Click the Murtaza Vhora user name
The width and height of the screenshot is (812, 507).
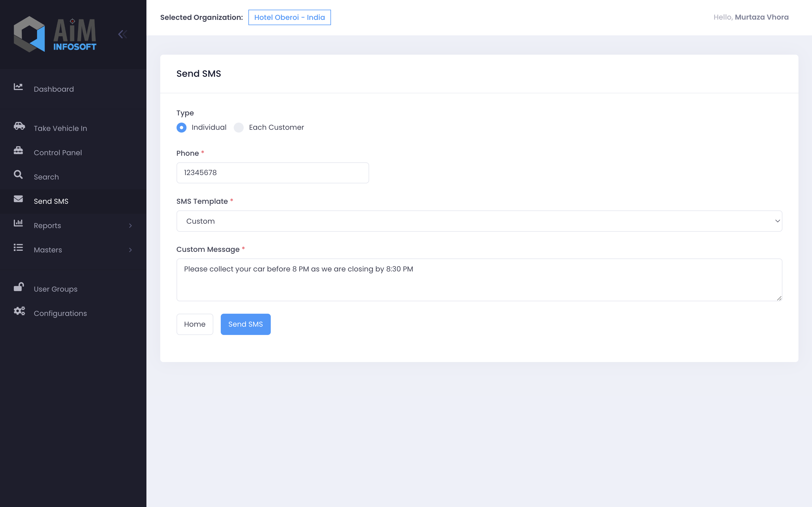click(762, 17)
